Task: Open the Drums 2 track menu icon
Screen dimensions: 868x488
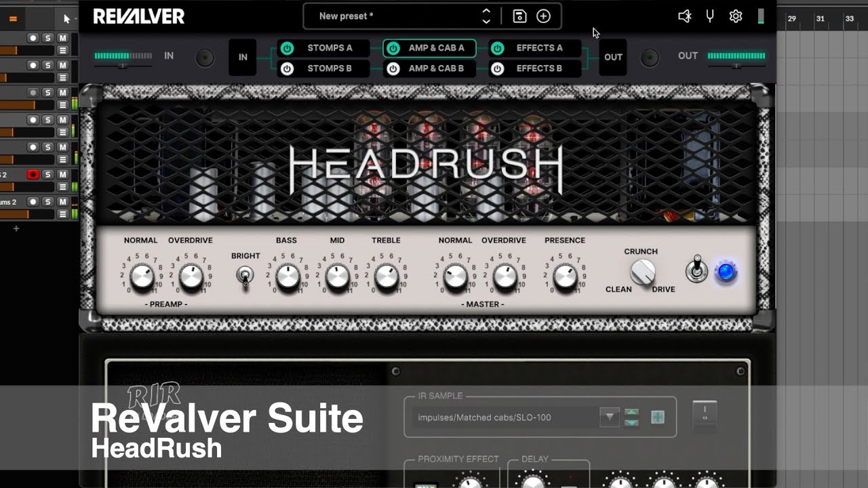Action: (x=62, y=213)
